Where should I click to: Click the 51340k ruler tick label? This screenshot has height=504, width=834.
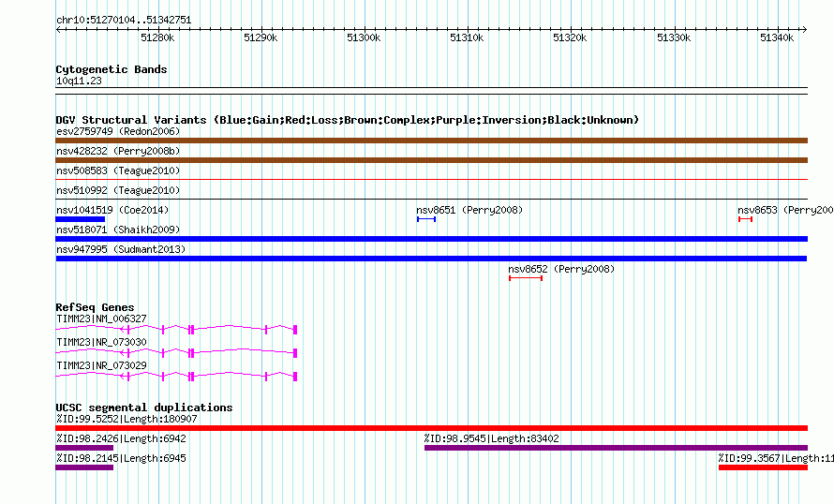(x=777, y=37)
